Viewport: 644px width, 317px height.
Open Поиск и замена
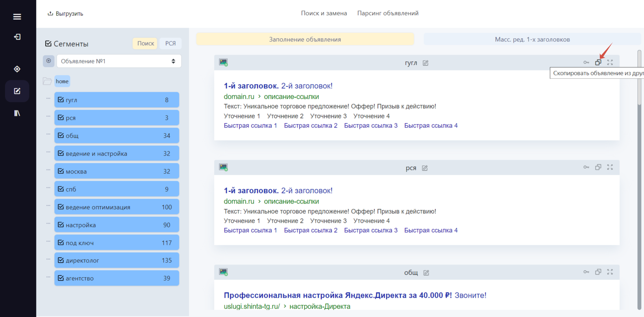pyautogui.click(x=324, y=13)
